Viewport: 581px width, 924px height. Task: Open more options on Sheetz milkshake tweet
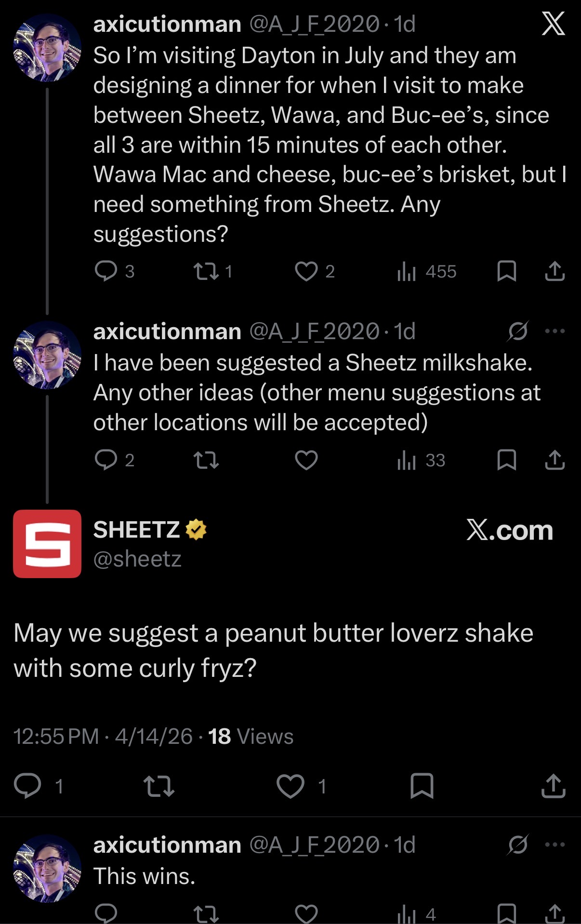[555, 331]
